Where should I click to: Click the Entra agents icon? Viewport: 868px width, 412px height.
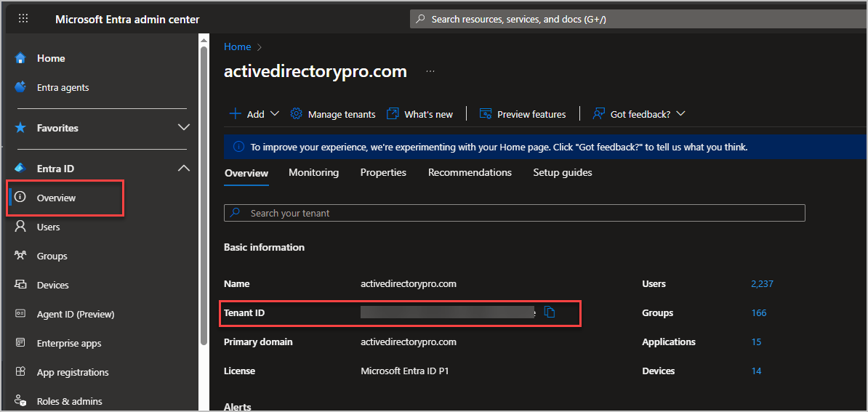click(x=20, y=87)
